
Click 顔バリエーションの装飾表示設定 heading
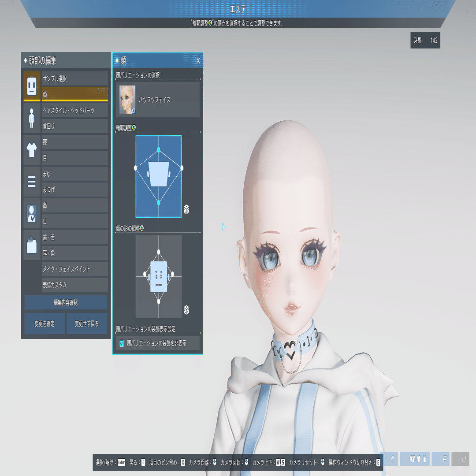pos(146,329)
